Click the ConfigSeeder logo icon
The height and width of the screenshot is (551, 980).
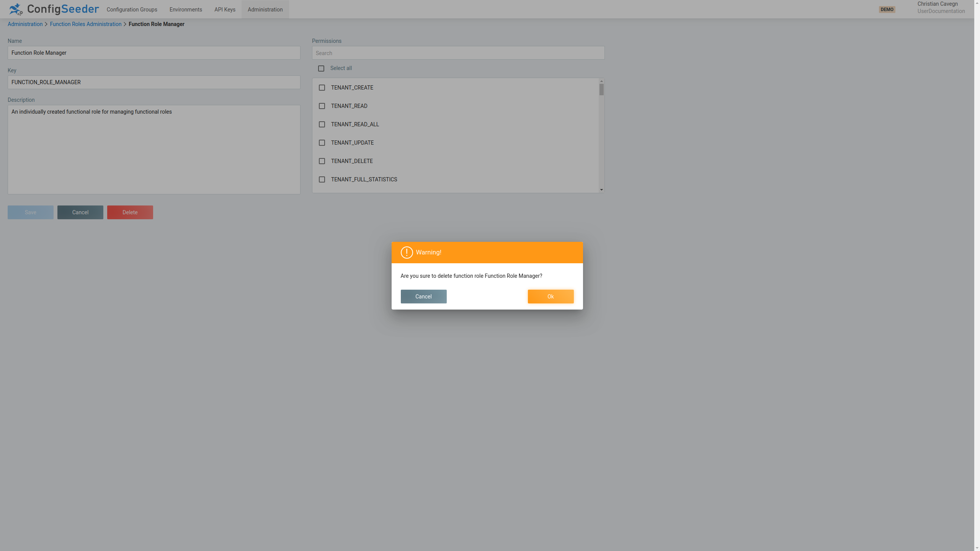(x=15, y=9)
